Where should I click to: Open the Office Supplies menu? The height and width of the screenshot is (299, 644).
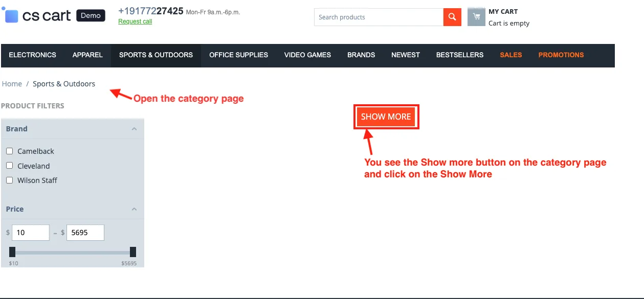click(238, 55)
